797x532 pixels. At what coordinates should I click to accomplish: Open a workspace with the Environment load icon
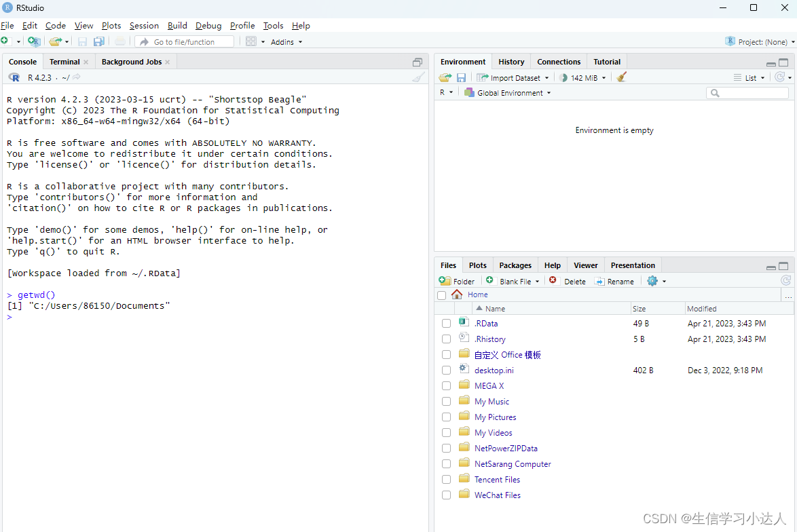[445, 77]
